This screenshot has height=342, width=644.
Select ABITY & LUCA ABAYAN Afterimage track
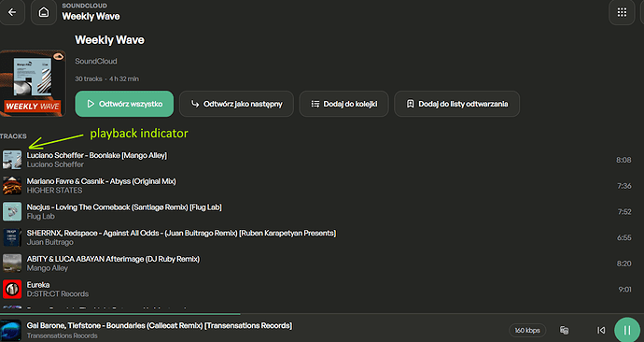(315, 264)
